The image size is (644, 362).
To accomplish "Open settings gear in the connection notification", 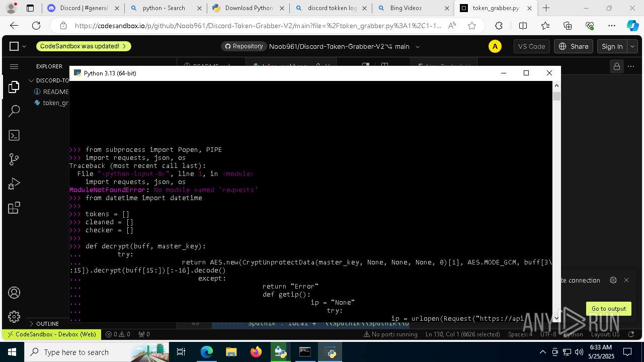I will tap(613, 280).
